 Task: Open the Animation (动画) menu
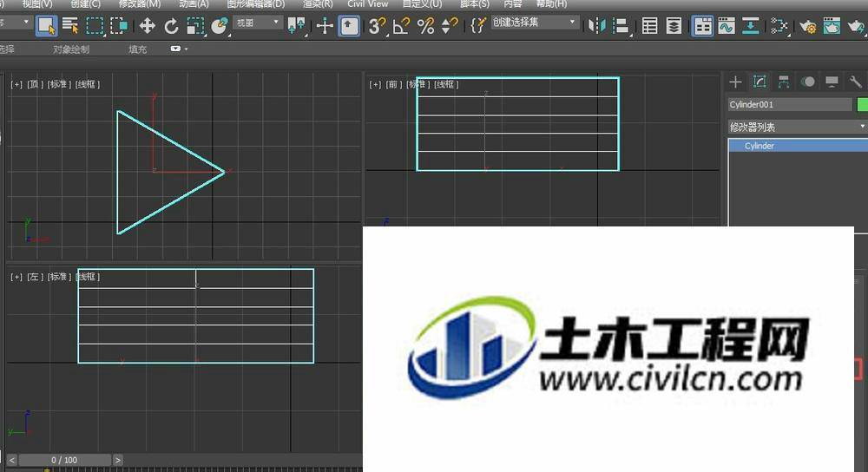coord(194,4)
